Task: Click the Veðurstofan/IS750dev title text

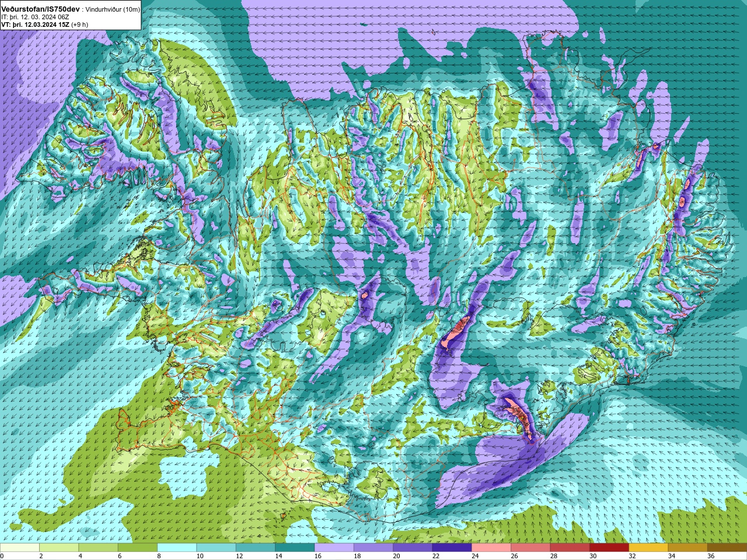Action: 41,9
